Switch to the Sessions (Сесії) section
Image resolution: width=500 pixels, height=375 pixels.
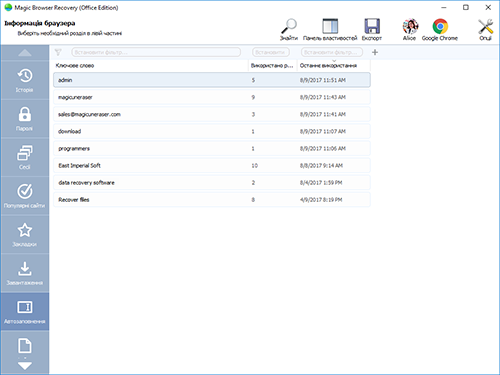25,157
